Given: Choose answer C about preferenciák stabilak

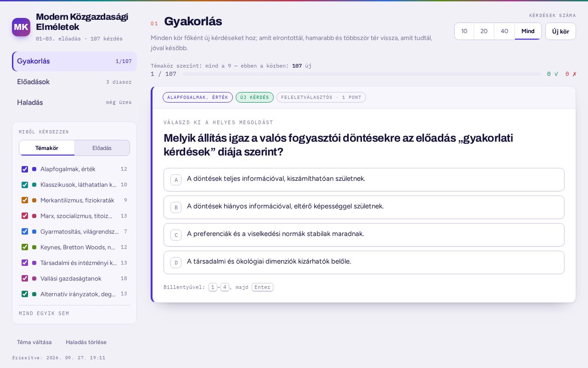Looking at the screenshot, I should (364, 235).
